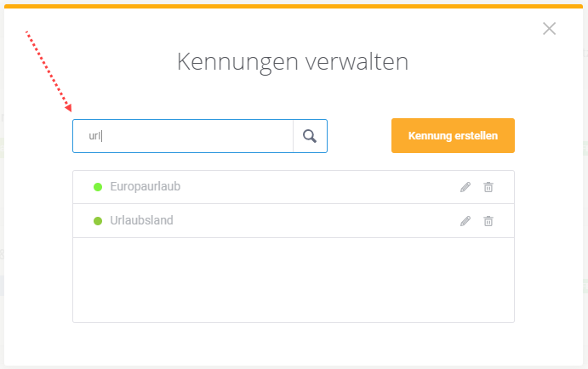This screenshot has width=588, height=369.
Task: Choose the Europaurlaub label name
Action: (146, 186)
